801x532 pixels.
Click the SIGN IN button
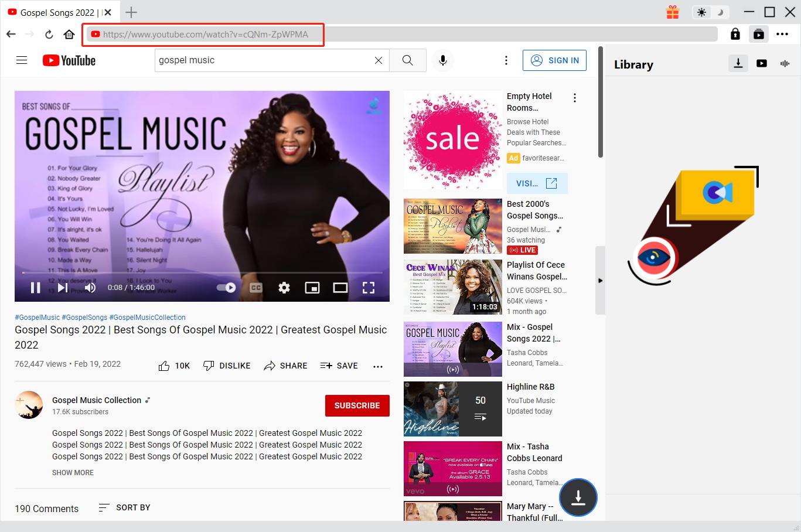(554, 60)
